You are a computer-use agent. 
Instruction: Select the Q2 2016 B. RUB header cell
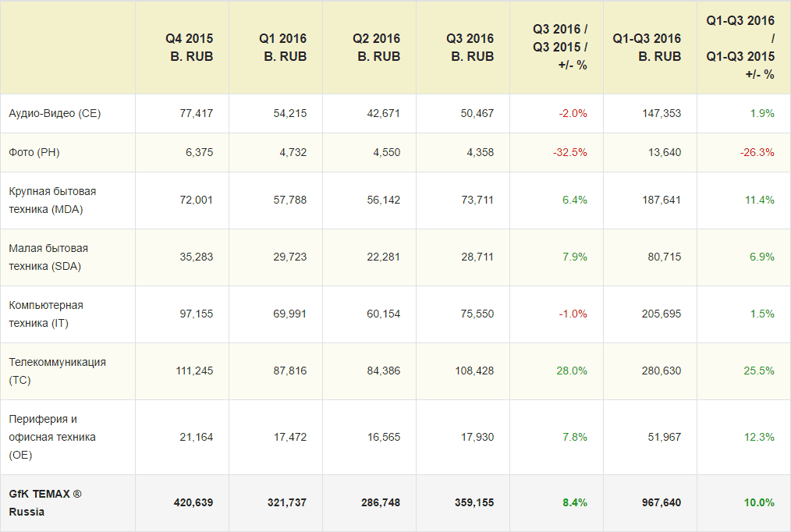376,48
